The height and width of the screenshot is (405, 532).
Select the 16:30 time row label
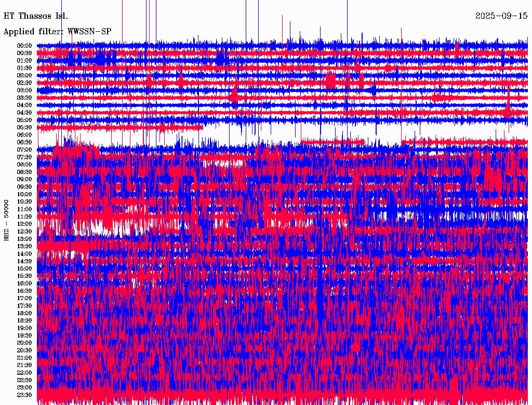[x=24, y=291]
